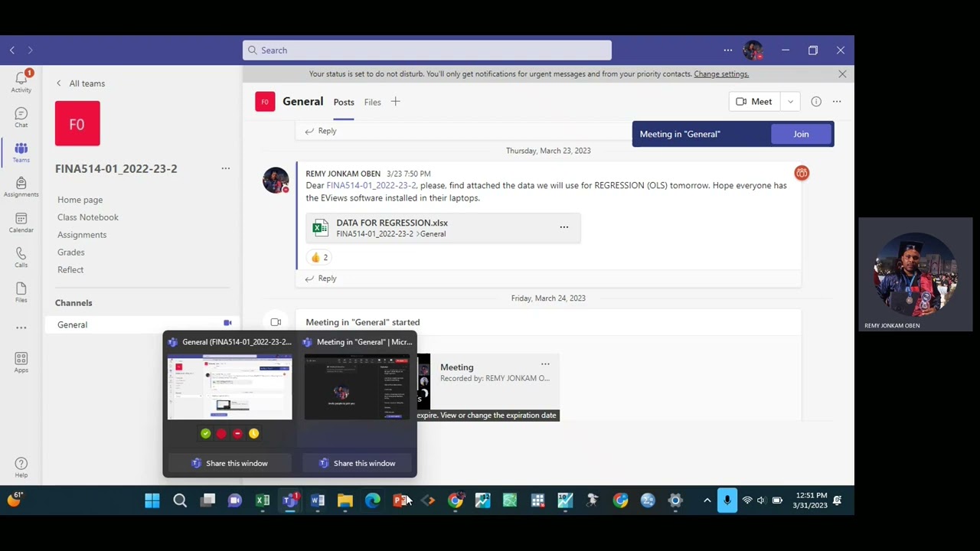This screenshot has width=980, height=551.
Task: Switch to the Posts tab
Action: click(344, 103)
